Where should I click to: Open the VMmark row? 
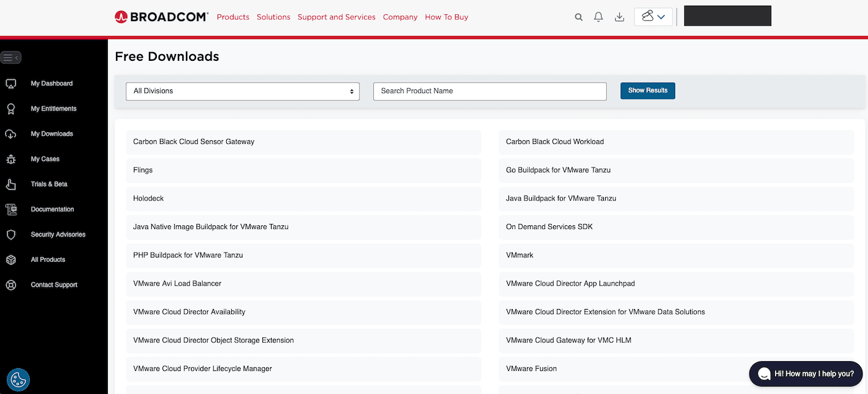(x=676, y=256)
